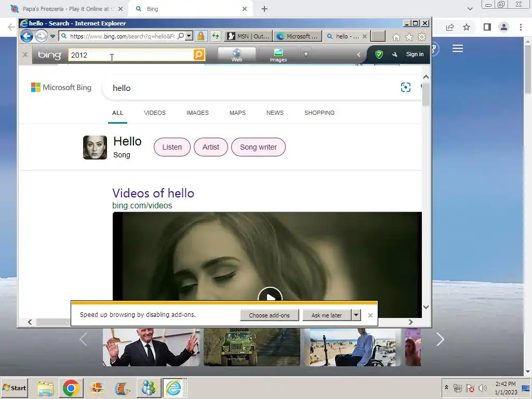Click the green shield safety icon

[379, 54]
